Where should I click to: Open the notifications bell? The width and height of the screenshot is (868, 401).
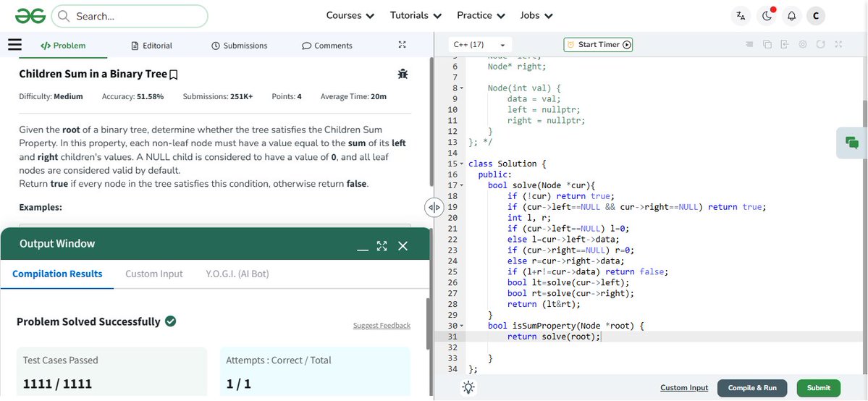point(791,16)
